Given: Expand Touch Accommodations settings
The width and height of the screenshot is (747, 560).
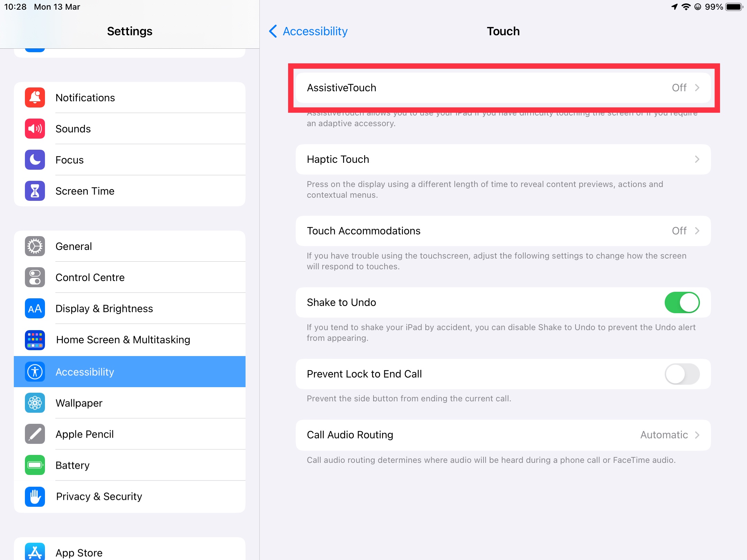Looking at the screenshot, I should coord(501,231).
